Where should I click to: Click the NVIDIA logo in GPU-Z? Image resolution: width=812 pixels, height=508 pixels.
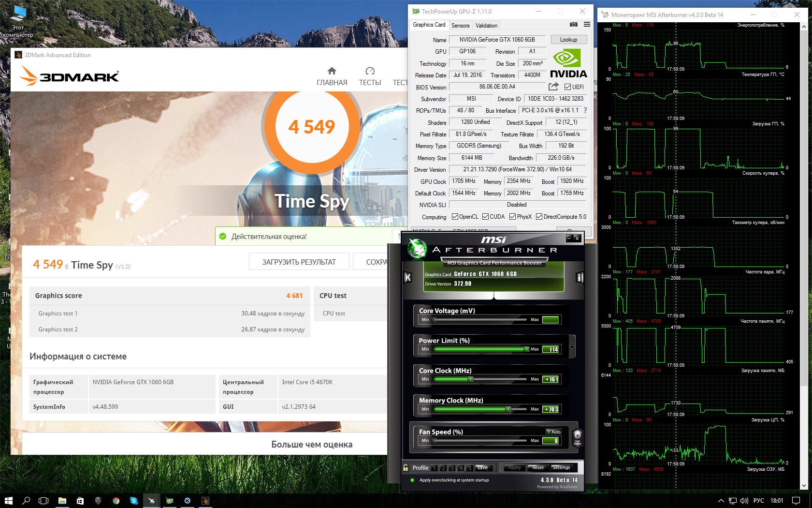coord(568,63)
